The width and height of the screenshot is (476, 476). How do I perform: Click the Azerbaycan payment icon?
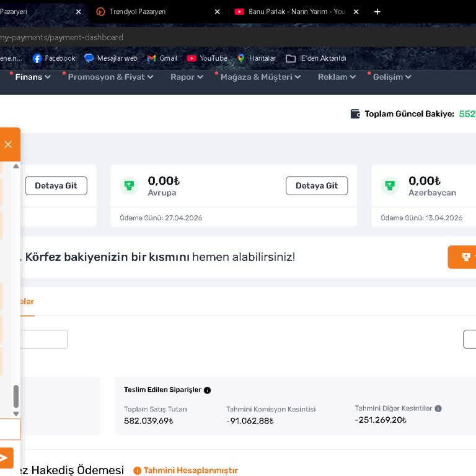pyautogui.click(x=390, y=185)
